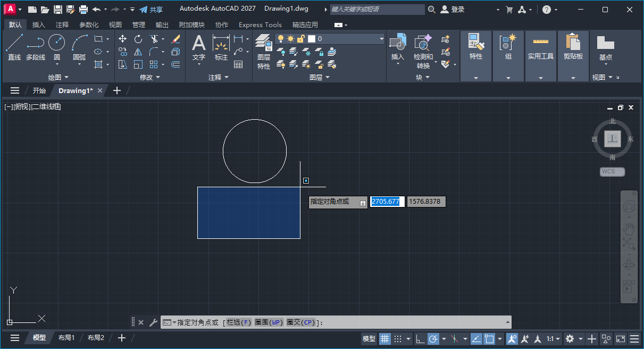Screen dimensions: 644x349
Task: Click the Save icon in quick access toolbar
Action: coord(58,10)
